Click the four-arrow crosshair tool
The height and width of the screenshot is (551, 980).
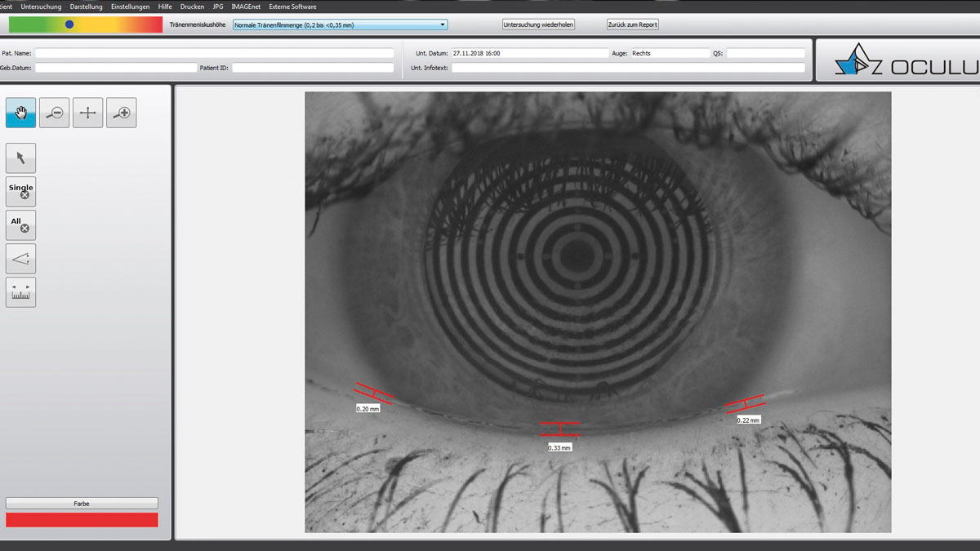point(88,113)
